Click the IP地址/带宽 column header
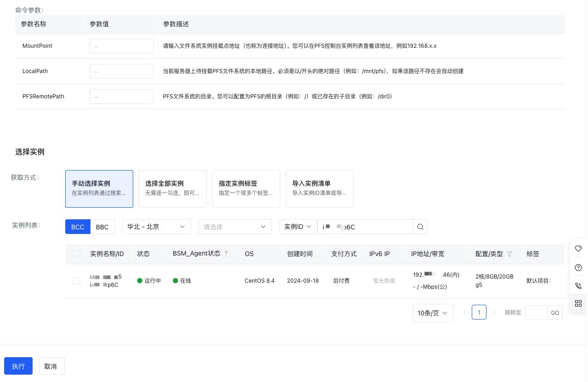This screenshot has width=588, height=382. 428,254
